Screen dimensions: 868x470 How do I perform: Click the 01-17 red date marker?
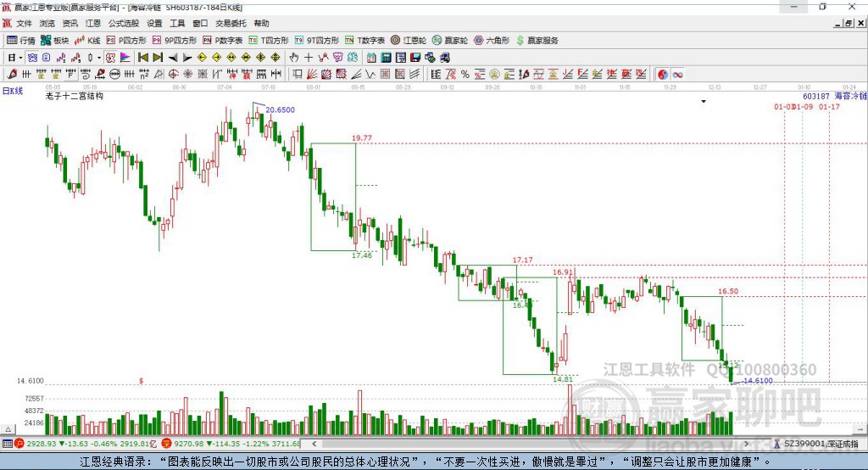coord(829,106)
